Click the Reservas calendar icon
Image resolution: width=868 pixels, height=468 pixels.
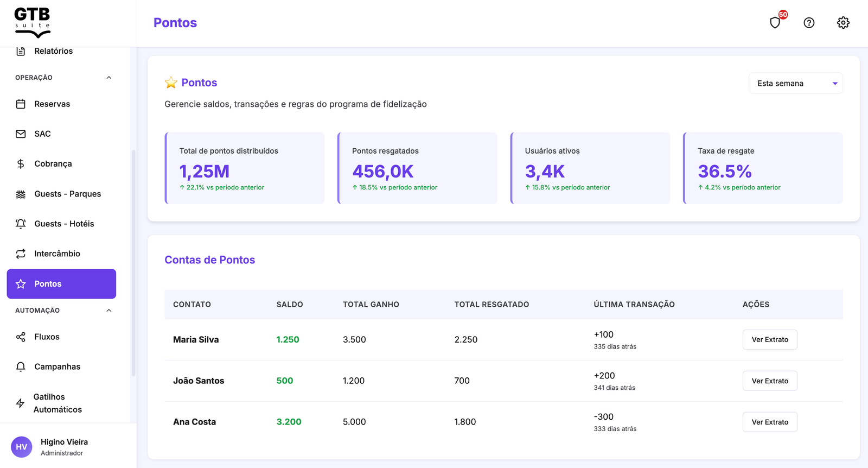21,104
